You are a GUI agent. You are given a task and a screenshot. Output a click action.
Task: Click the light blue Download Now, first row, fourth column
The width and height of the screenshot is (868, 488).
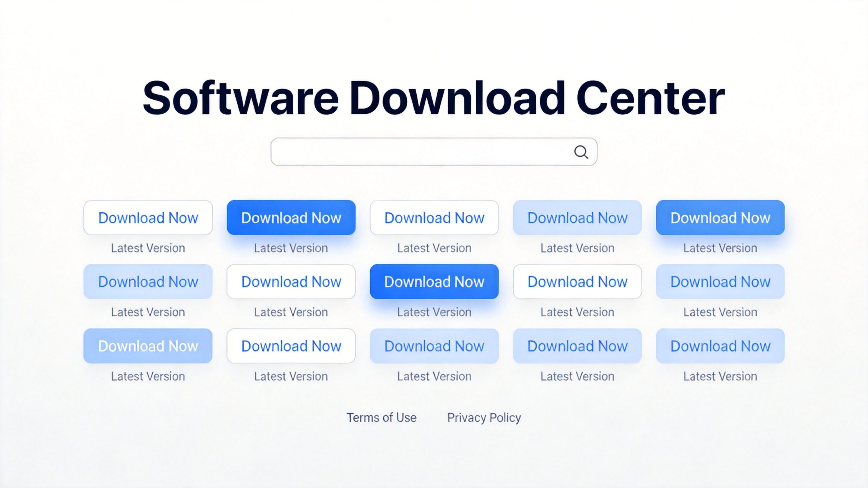[577, 218]
